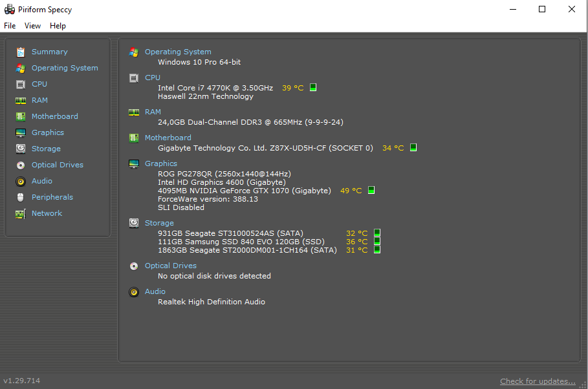The image size is (588, 389).
Task: Select the CPU icon in the sidebar
Action: tap(21, 83)
